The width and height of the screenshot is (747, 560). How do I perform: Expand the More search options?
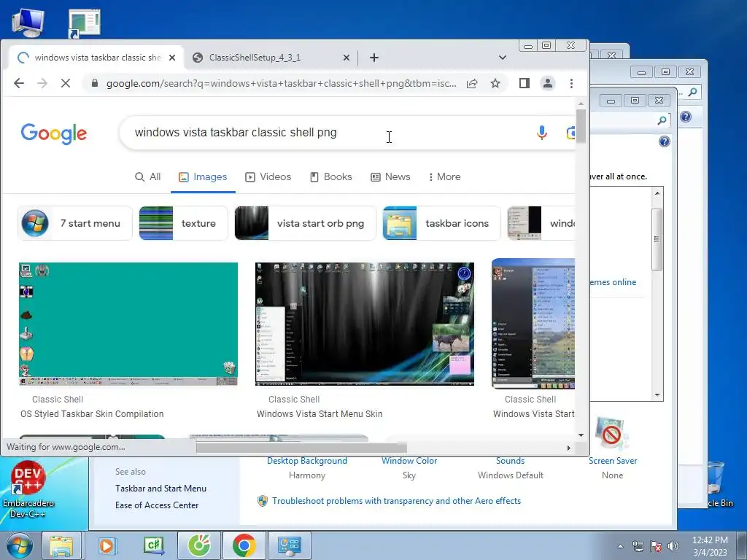point(444,176)
